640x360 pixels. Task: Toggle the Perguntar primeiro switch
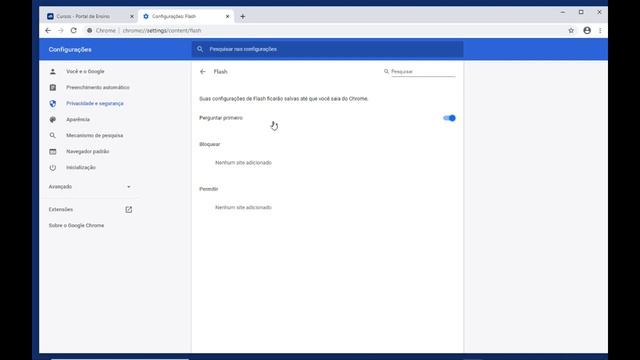click(449, 118)
